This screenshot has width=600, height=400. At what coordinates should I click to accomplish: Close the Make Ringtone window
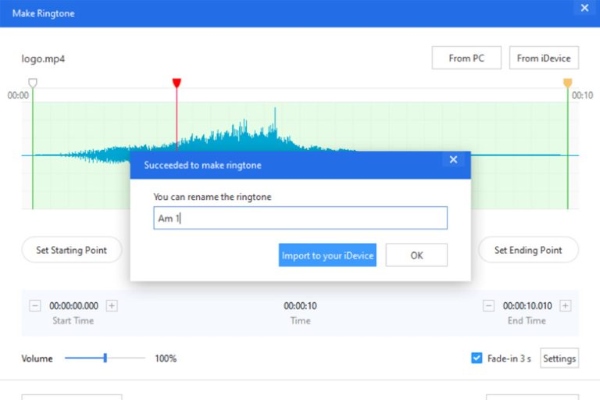coord(584,8)
